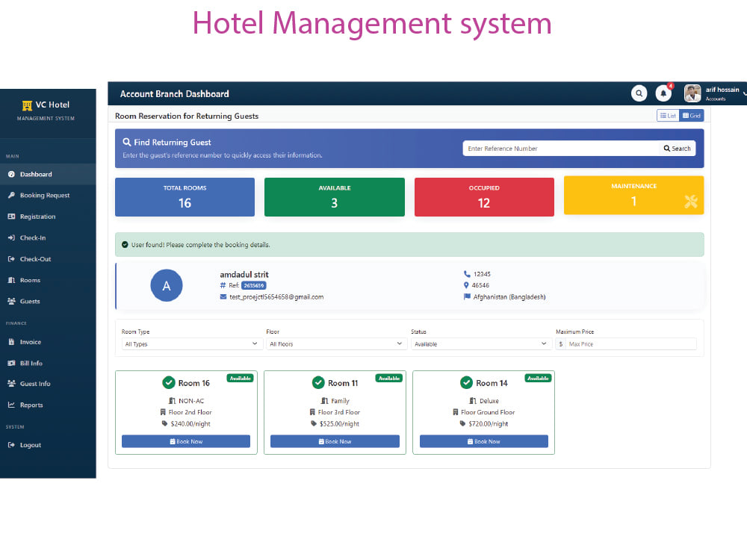Click the Search button
The width and height of the screenshot is (747, 560).
[x=677, y=149]
